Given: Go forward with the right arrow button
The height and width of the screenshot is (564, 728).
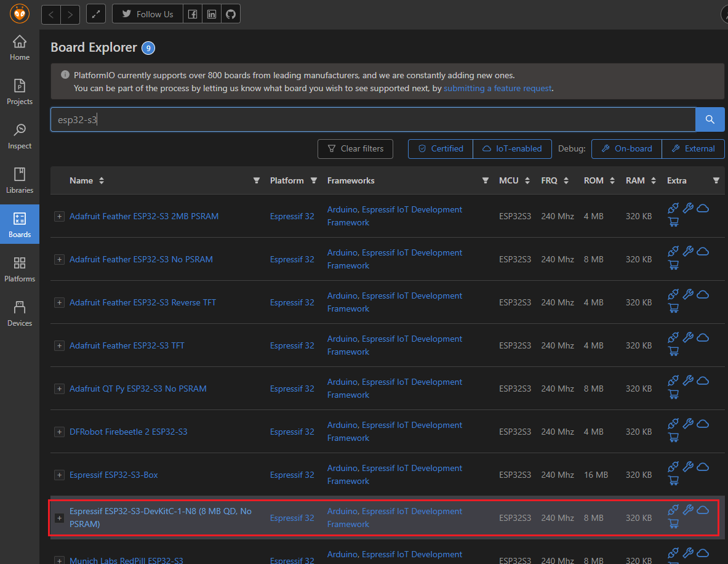Looking at the screenshot, I should pyautogui.click(x=70, y=14).
